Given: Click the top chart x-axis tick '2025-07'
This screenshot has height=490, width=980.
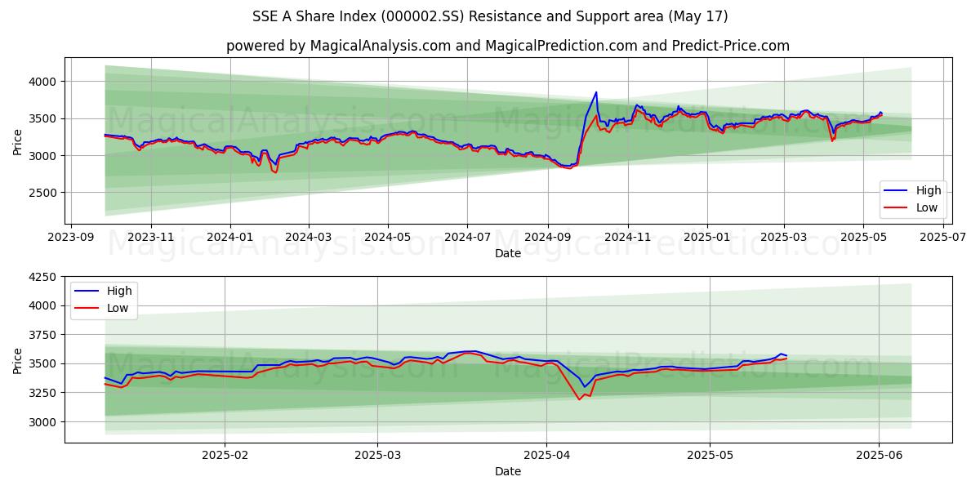Looking at the screenshot, I should point(943,237).
